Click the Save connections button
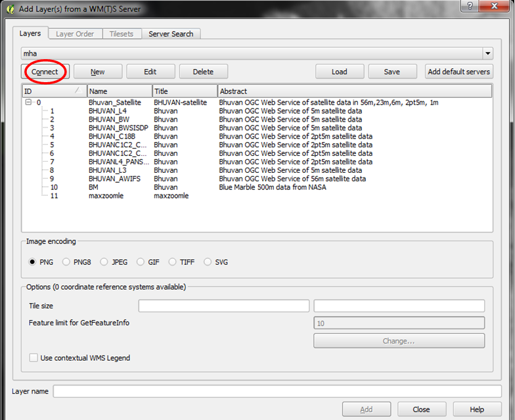 click(x=393, y=72)
